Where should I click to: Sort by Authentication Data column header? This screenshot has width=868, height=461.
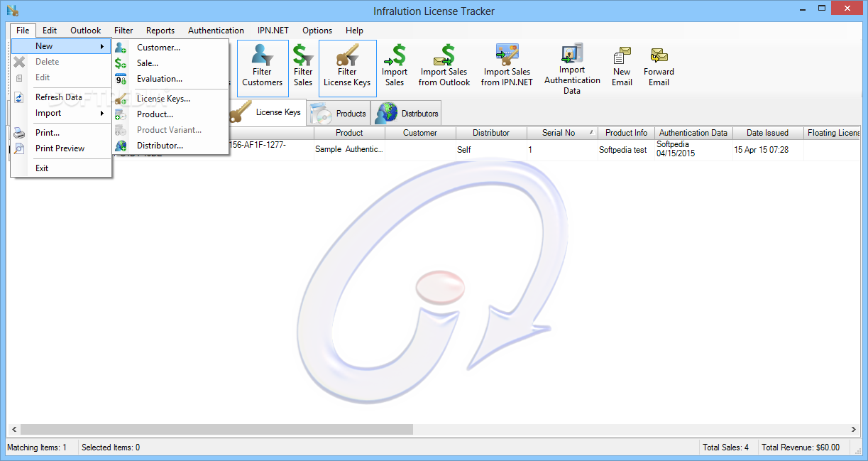[693, 133]
